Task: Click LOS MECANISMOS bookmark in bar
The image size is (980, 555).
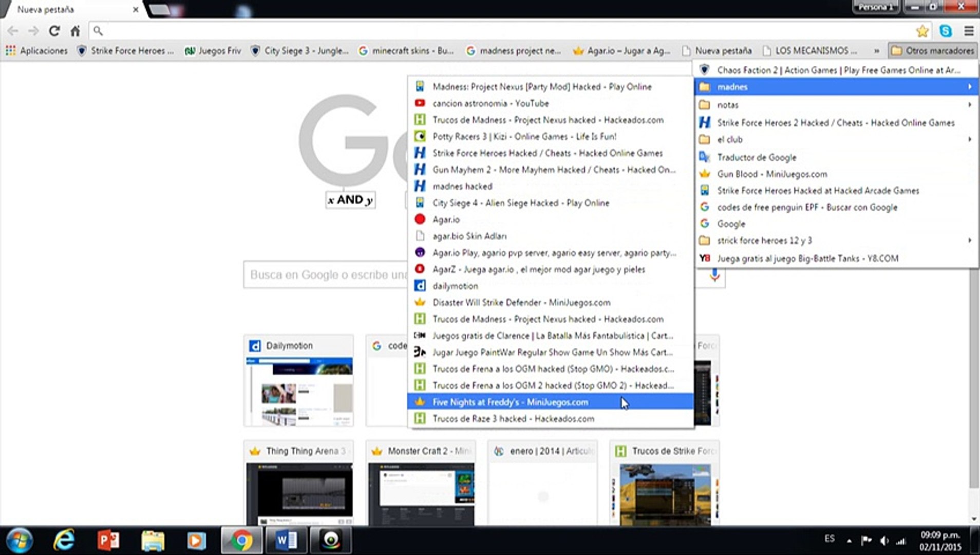Action: (809, 51)
